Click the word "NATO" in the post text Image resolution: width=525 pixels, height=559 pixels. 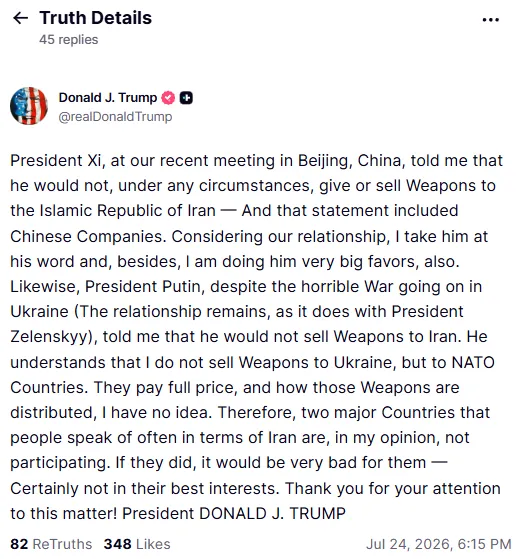(x=473, y=362)
